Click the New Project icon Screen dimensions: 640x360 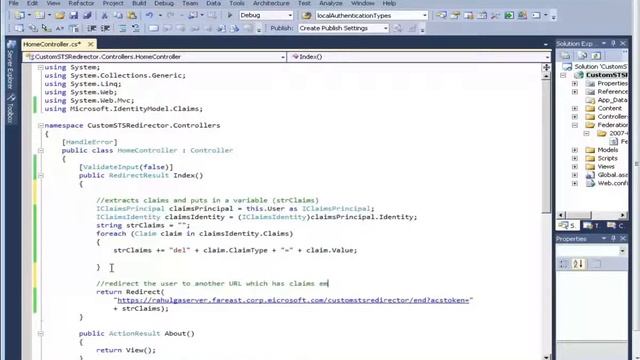click(19, 16)
